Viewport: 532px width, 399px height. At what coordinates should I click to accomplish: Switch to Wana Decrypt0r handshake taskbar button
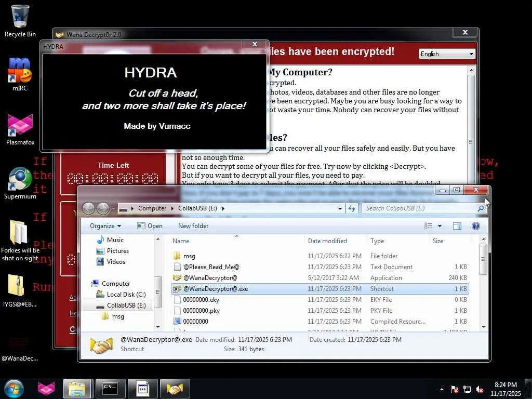(x=175, y=389)
